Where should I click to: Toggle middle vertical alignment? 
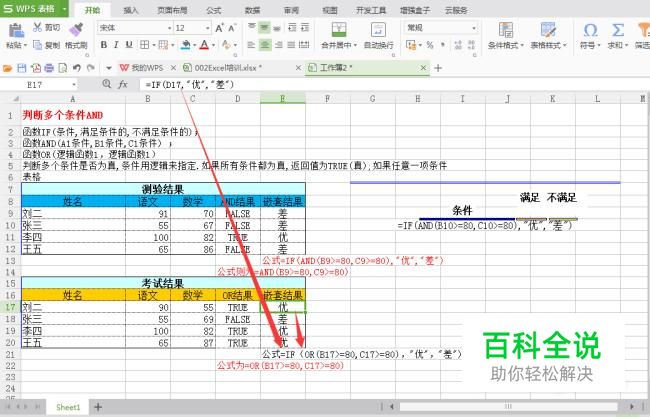(264, 28)
